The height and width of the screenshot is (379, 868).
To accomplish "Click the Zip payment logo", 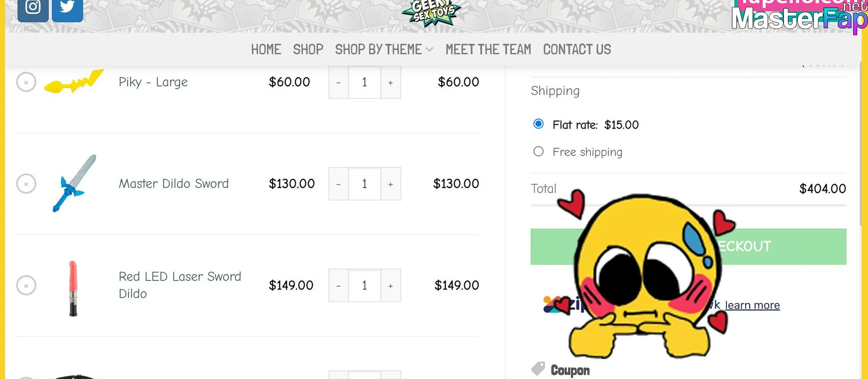I will (x=563, y=305).
